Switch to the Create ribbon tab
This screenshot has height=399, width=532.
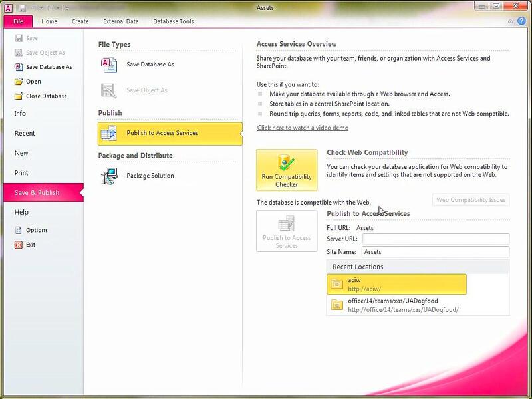(80, 21)
